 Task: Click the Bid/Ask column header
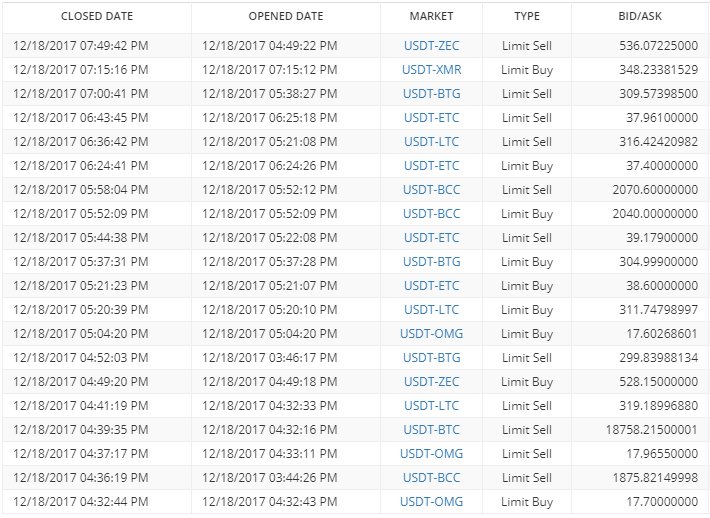[640, 16]
